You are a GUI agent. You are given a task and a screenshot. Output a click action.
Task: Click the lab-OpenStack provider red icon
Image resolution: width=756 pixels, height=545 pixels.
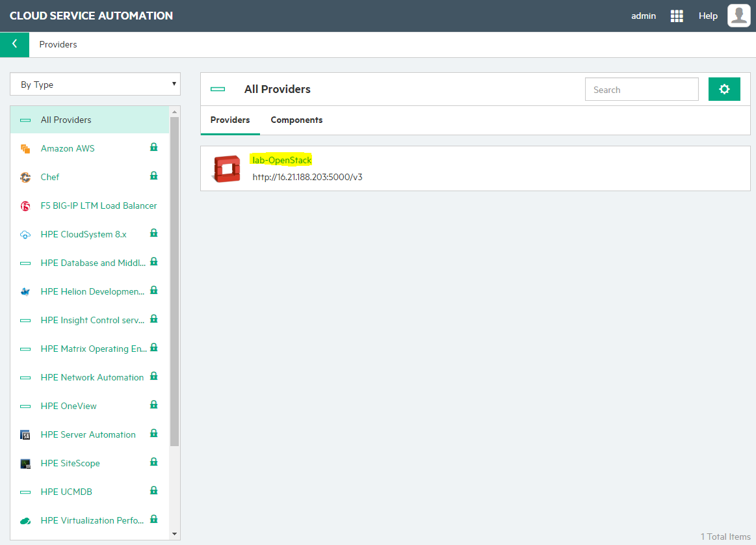point(227,169)
